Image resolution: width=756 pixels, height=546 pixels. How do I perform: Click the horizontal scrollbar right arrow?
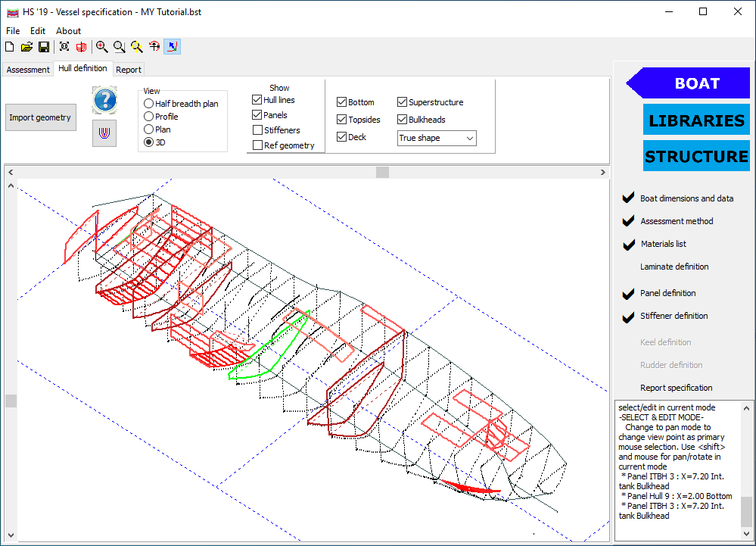(x=603, y=173)
